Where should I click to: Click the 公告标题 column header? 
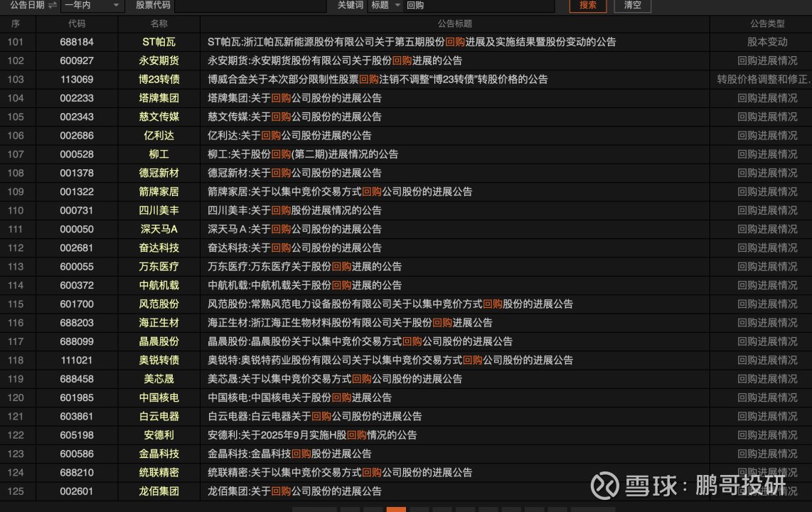pyautogui.click(x=454, y=23)
